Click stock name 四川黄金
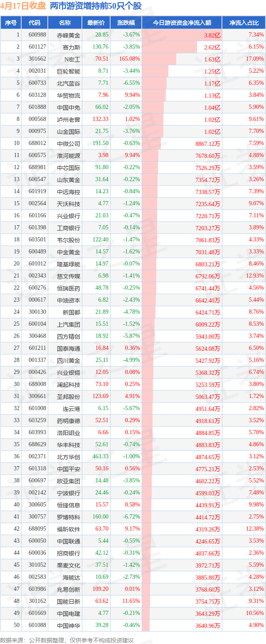 69,361
